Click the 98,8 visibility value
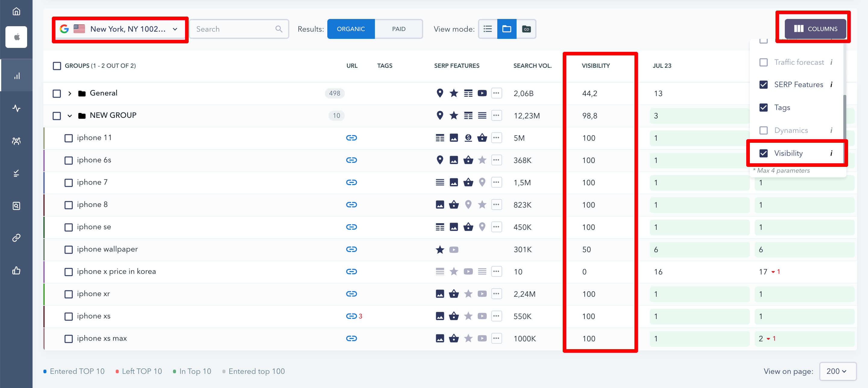This screenshot has width=868, height=388. [x=589, y=115]
